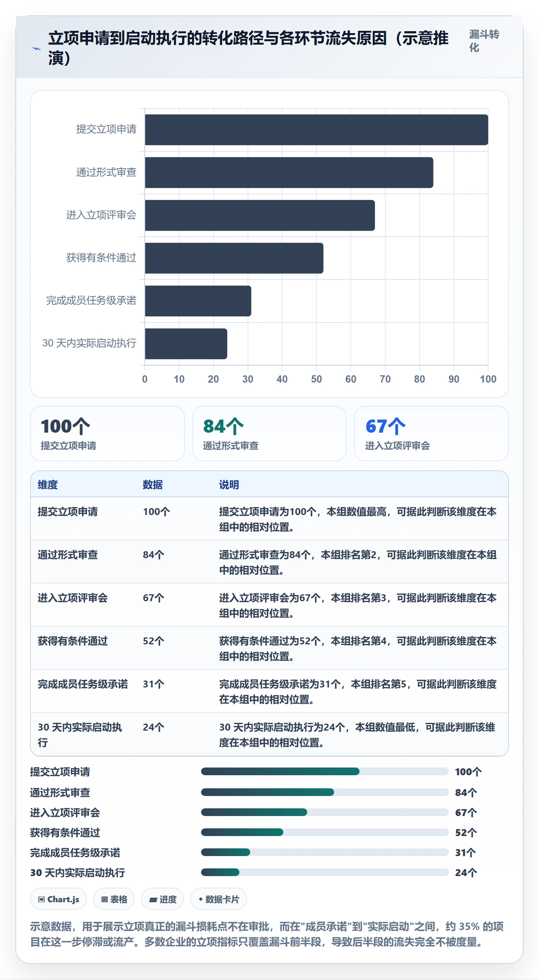This screenshot has height=980, width=539.
Task: Click the 52个 cell in the table
Action: pos(154,641)
